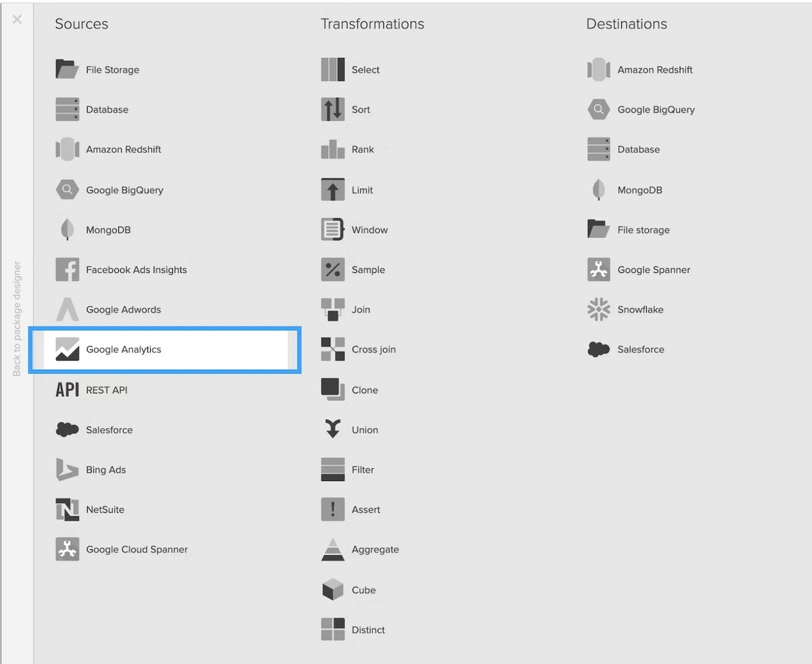Pick the Distinct transformation icon

[x=333, y=630]
